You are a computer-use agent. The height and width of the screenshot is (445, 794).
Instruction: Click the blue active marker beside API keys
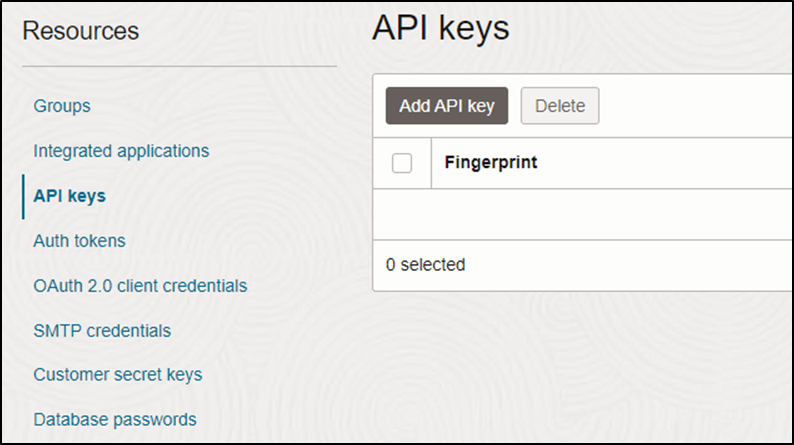[x=23, y=197]
